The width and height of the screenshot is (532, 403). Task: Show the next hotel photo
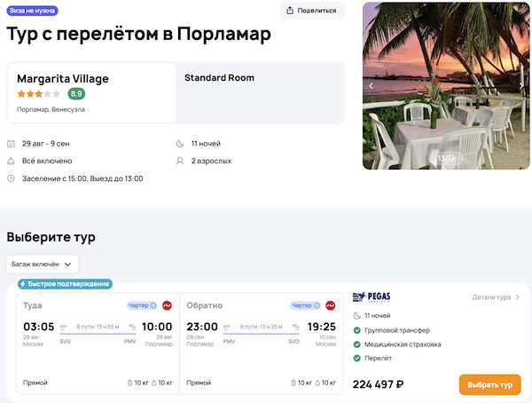point(522,86)
